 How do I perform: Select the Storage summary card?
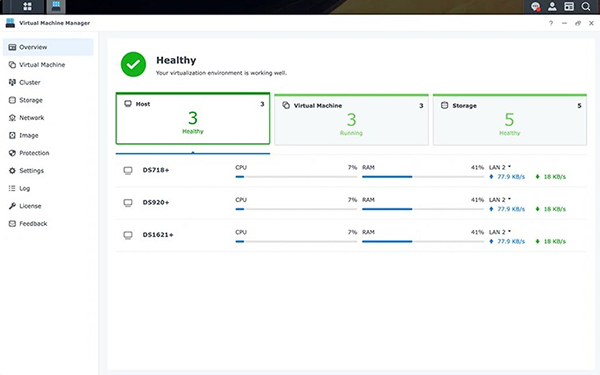(x=510, y=120)
